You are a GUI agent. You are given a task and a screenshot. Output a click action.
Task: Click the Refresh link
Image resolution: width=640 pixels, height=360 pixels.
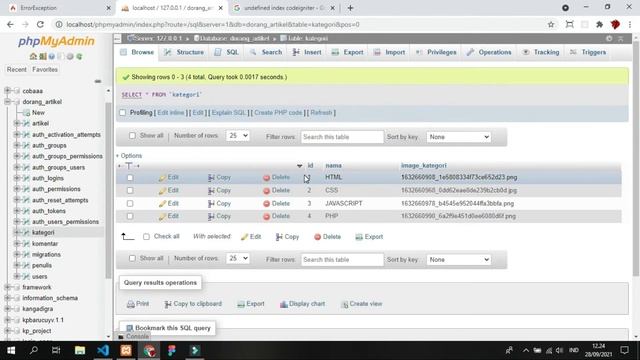tap(321, 113)
